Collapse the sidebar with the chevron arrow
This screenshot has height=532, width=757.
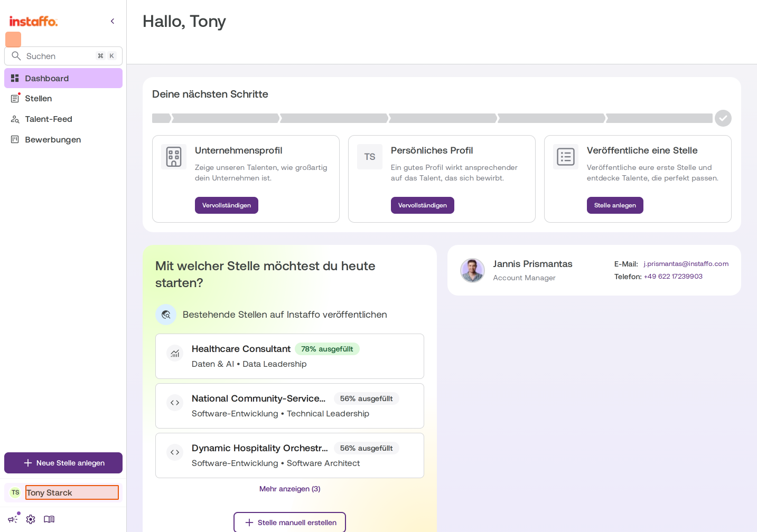tap(113, 21)
